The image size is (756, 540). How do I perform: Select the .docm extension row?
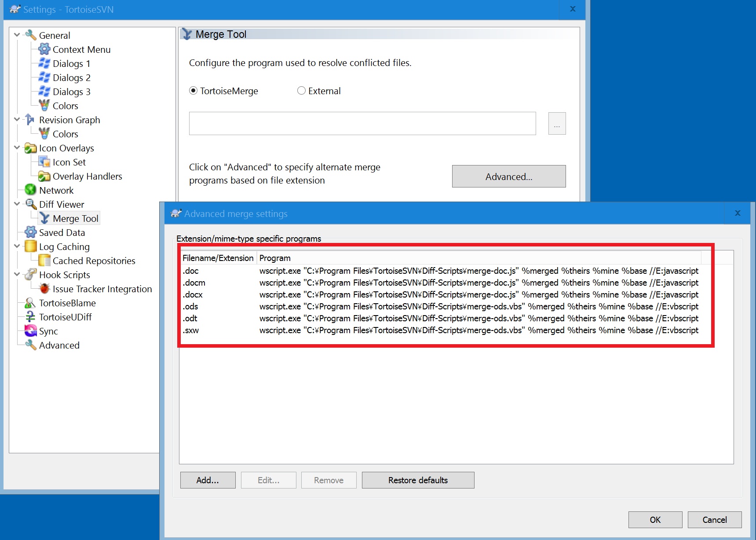coord(440,283)
